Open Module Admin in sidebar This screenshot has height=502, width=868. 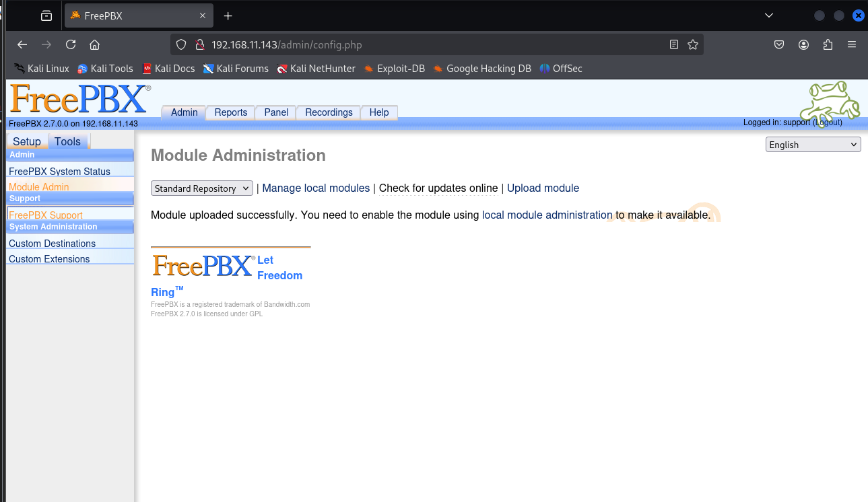click(39, 187)
